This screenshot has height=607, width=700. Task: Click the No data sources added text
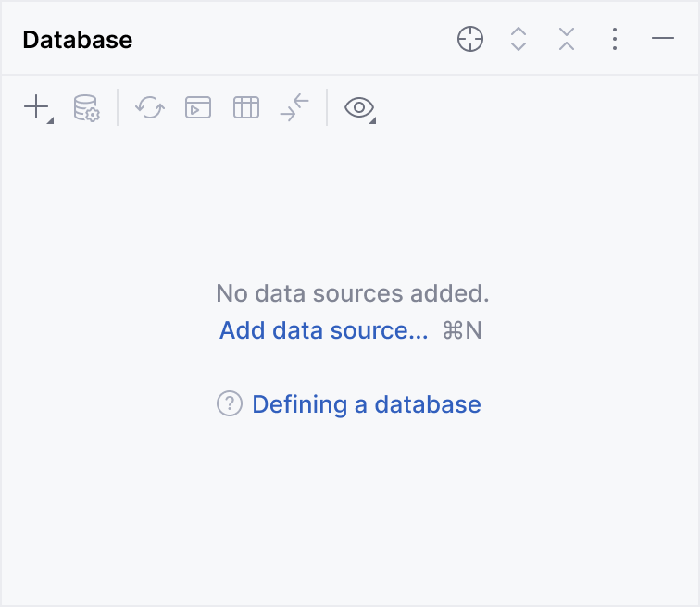tap(352, 294)
